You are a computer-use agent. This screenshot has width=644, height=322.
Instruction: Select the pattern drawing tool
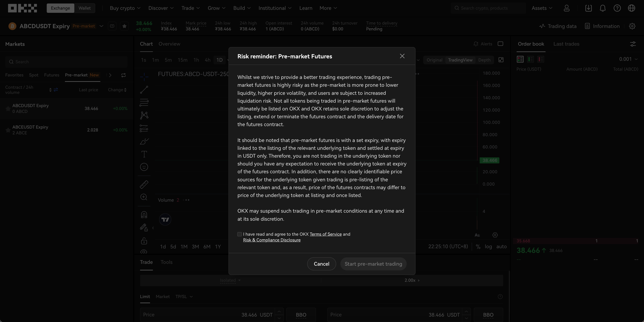(144, 115)
